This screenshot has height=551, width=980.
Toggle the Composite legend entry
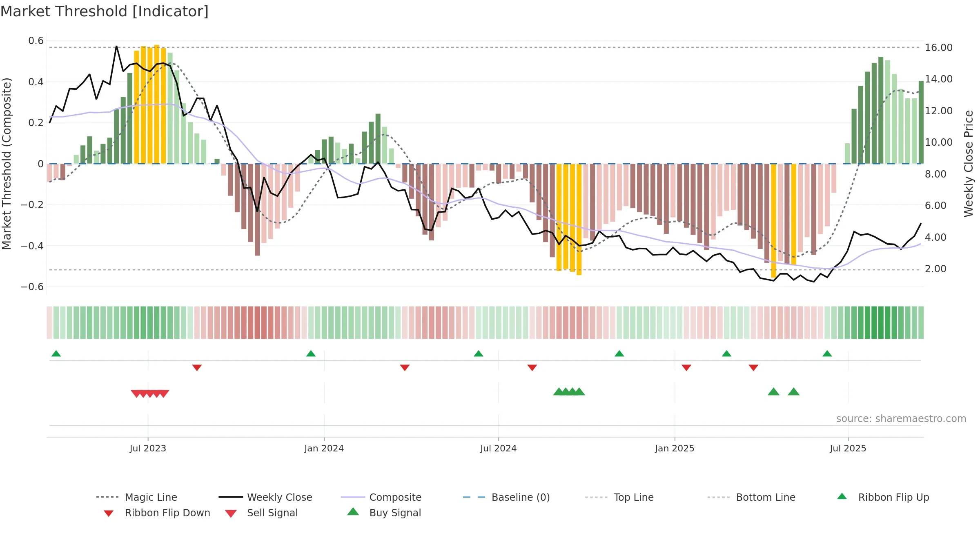point(381,497)
